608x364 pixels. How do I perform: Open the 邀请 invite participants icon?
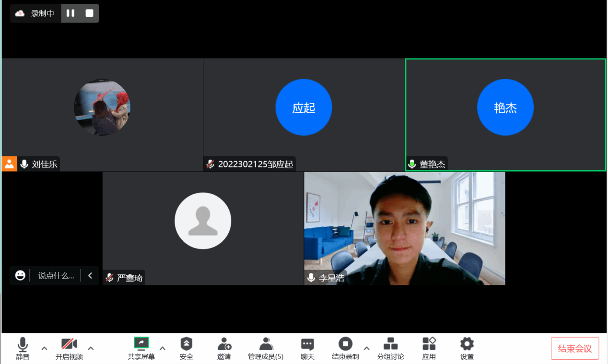pyautogui.click(x=224, y=344)
